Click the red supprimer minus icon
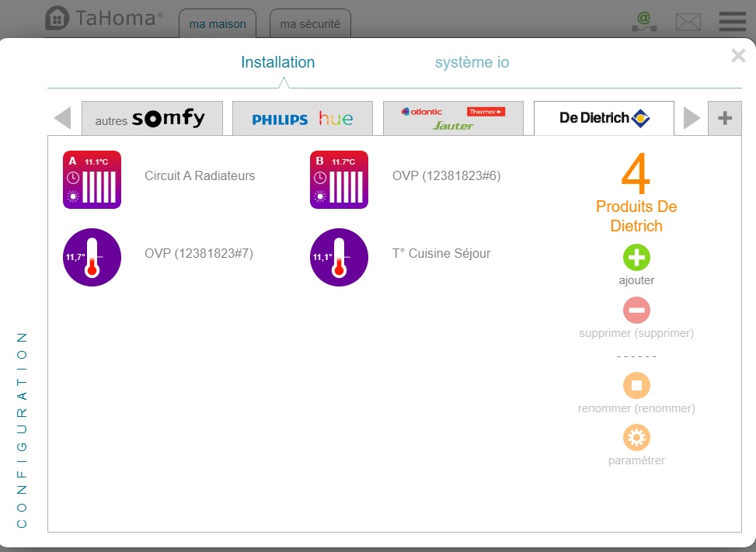Screen dimensions: 756x552 coord(636,311)
